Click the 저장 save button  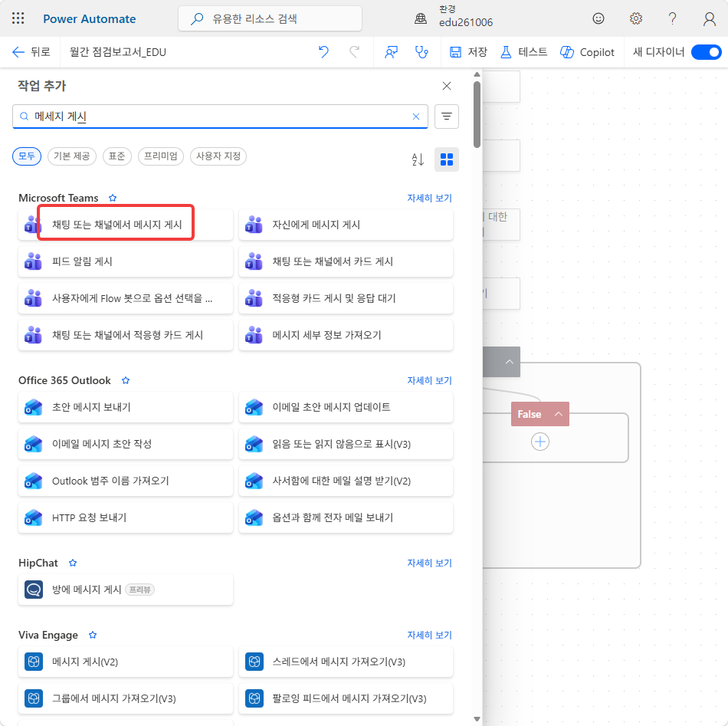(468, 52)
